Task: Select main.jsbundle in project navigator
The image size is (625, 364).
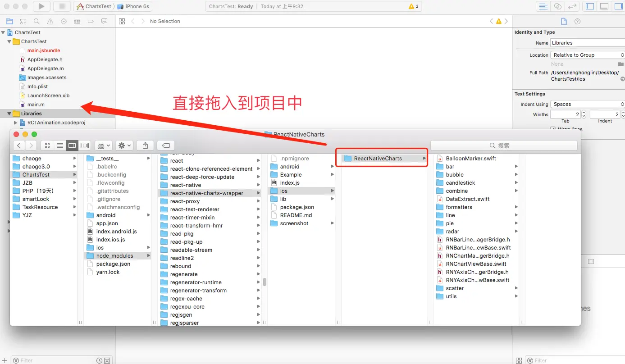Action: click(x=44, y=50)
